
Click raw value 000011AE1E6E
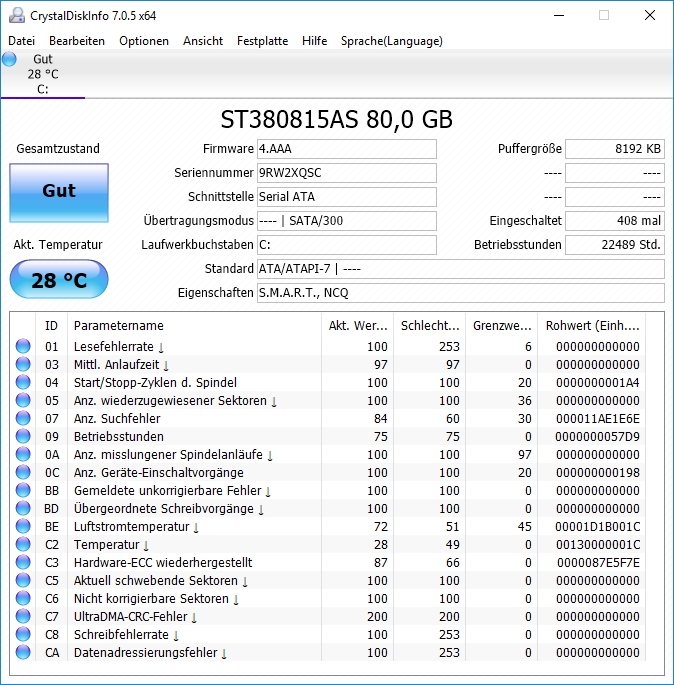[598, 419]
